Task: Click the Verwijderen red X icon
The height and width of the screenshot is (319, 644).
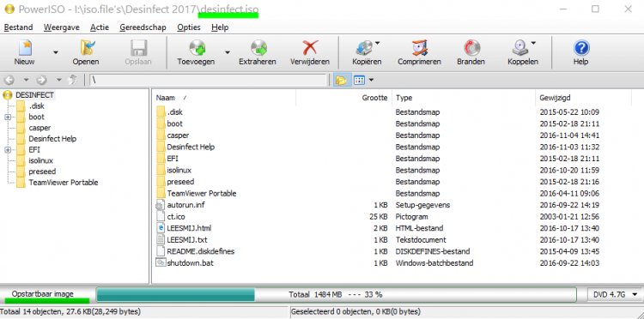Action: pos(310,48)
